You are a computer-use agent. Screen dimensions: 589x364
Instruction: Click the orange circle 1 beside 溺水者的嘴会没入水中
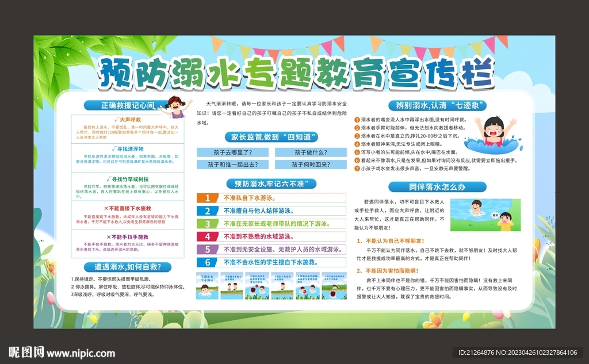pyautogui.click(x=357, y=120)
